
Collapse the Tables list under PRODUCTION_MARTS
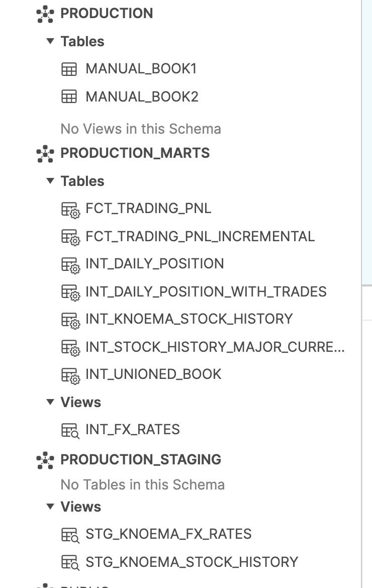(x=50, y=181)
